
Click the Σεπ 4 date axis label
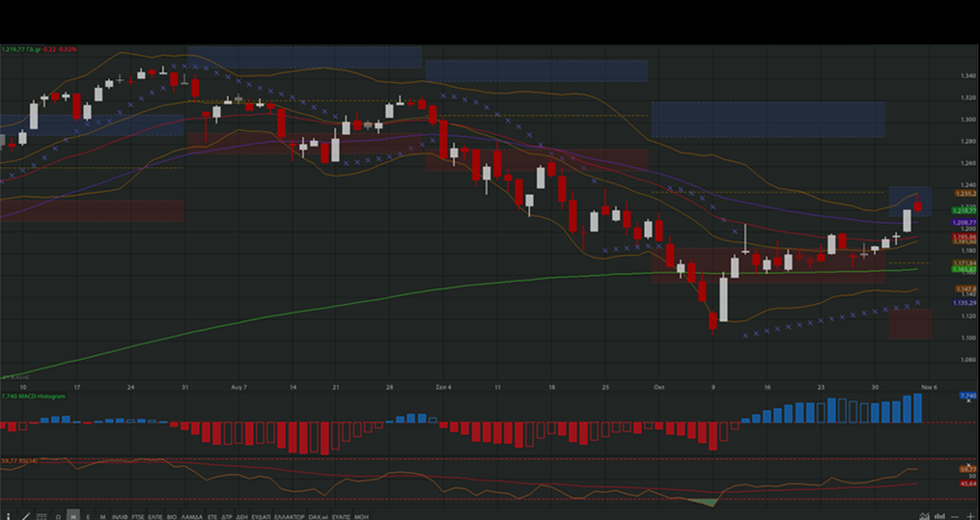443,387
